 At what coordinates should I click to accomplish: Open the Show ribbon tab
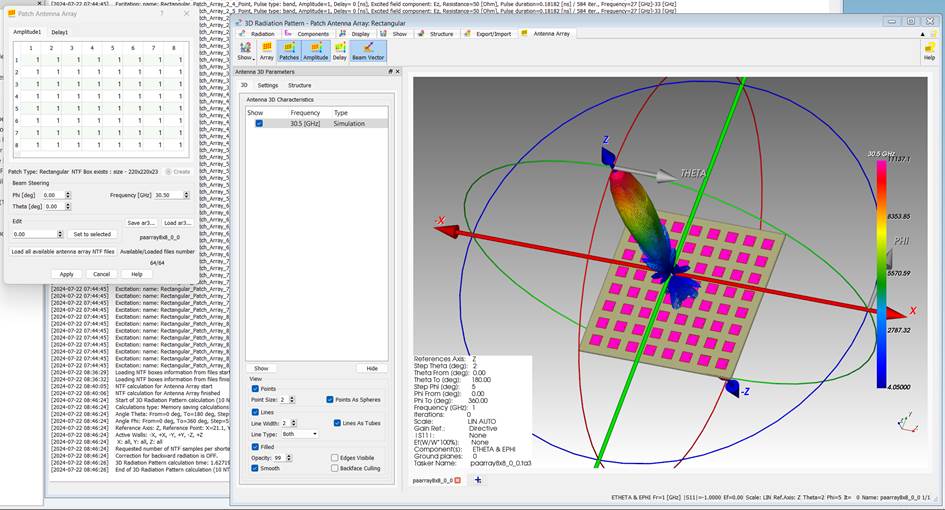[394, 34]
